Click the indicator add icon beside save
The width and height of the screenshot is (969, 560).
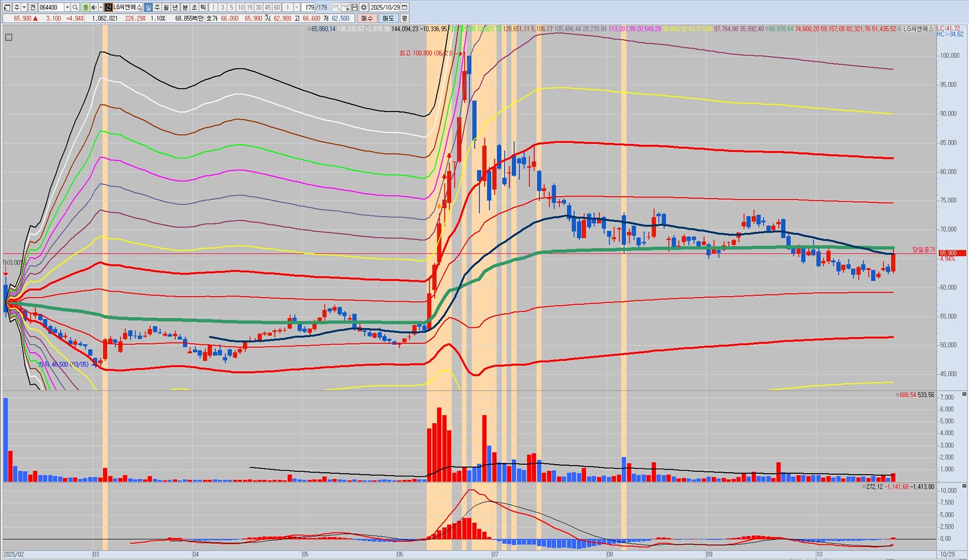(x=346, y=8)
